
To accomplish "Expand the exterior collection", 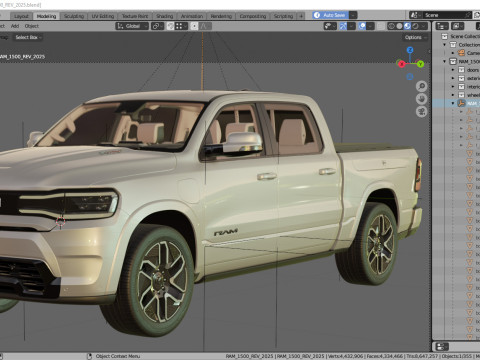I will tap(453, 78).
